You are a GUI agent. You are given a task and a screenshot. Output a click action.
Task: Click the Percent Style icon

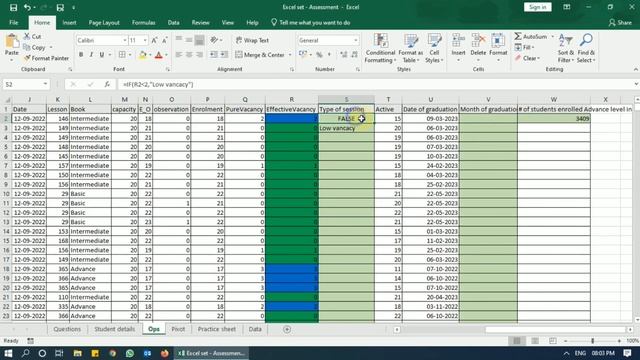coord(319,55)
